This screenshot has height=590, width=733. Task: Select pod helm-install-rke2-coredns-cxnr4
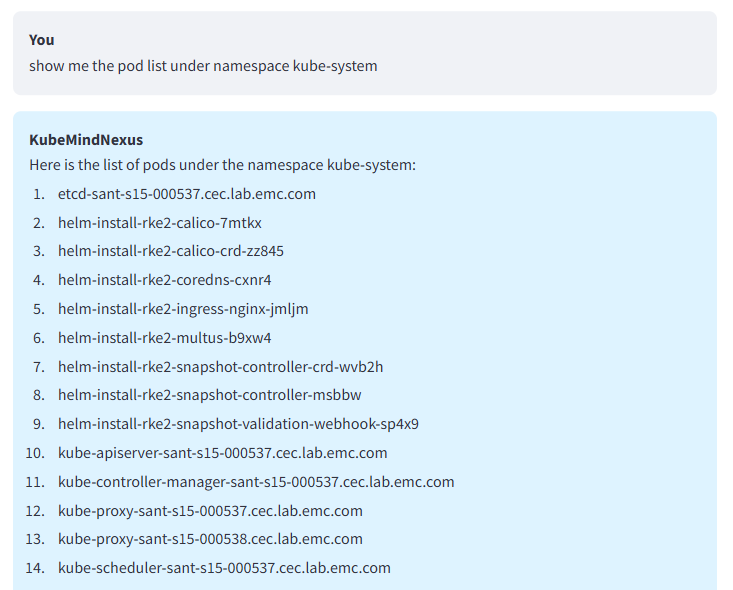(x=165, y=280)
